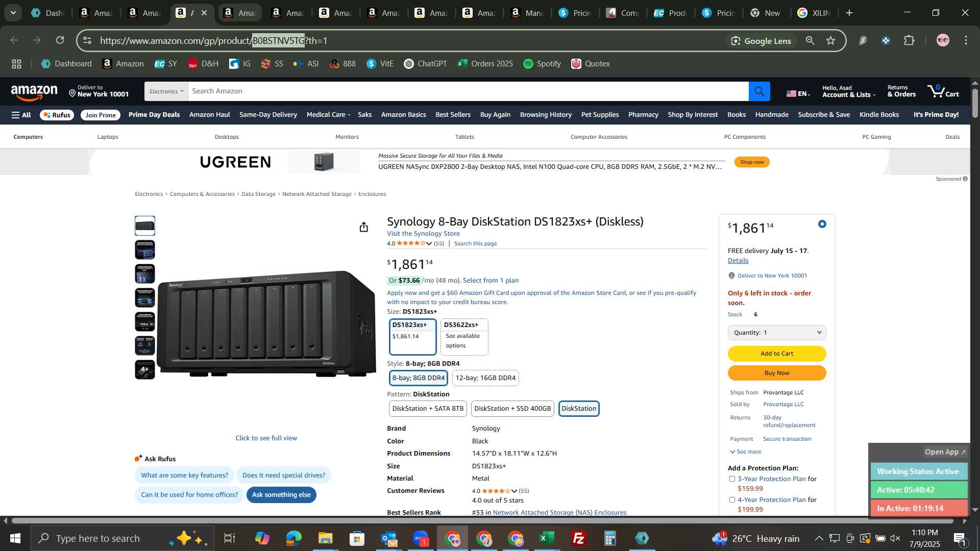Click the site information icon in the URL bar
This screenshot has height=551, width=980.
pos(87,40)
